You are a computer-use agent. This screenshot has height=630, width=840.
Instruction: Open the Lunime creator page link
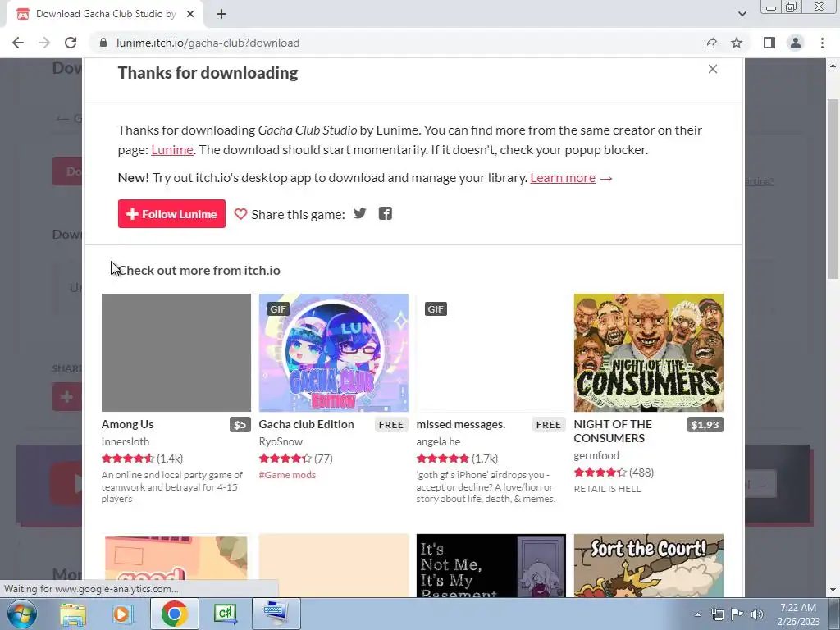(x=172, y=149)
